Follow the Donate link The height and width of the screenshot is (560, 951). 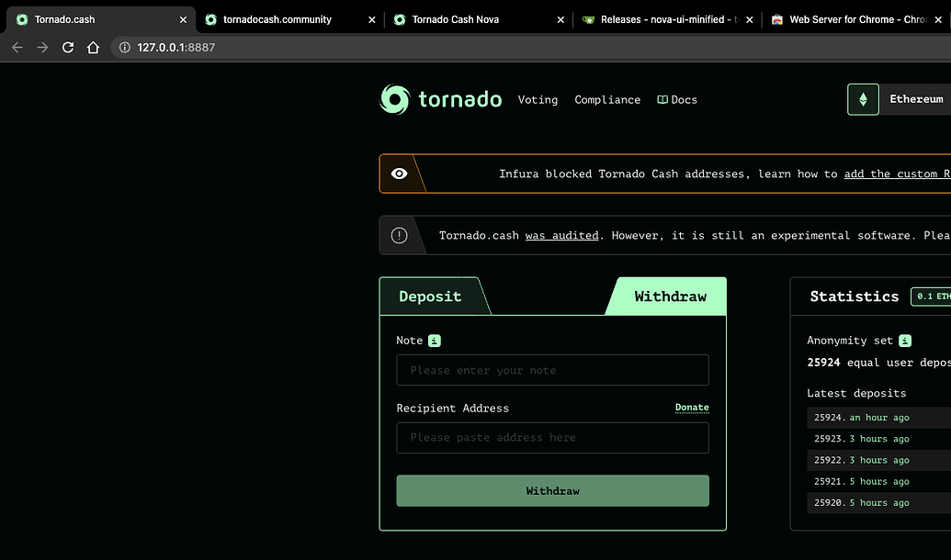[x=692, y=408]
